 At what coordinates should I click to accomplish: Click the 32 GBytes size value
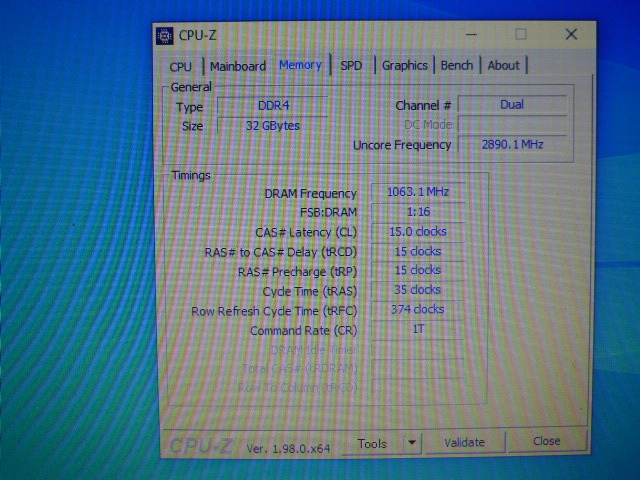pos(273,125)
